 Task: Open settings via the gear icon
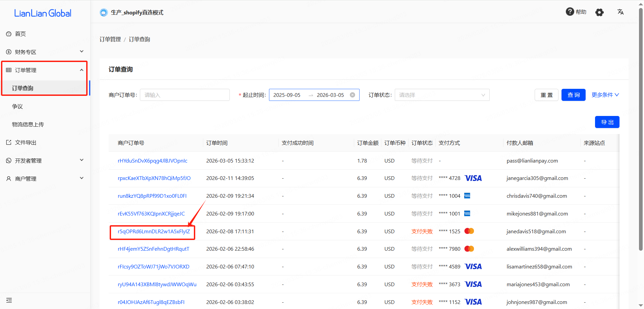599,12
